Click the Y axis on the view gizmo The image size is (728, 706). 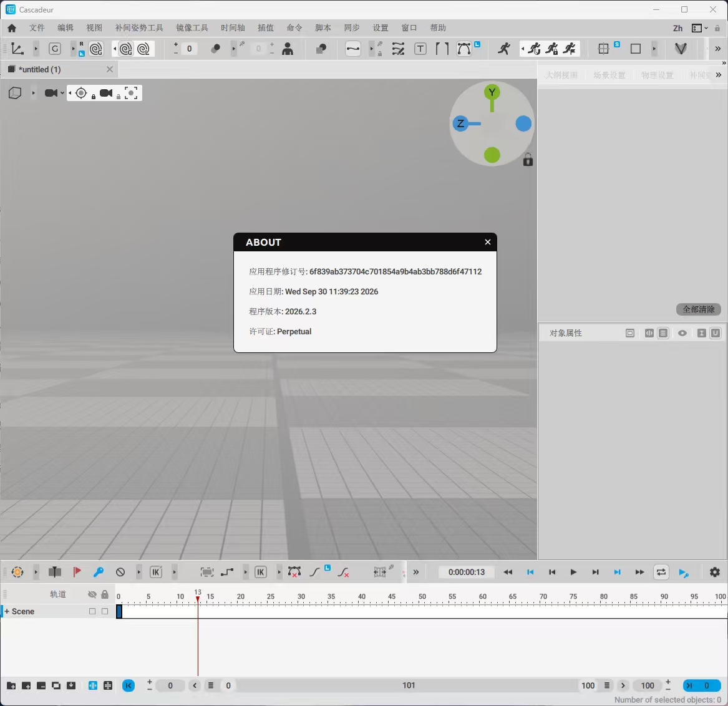[x=492, y=92]
